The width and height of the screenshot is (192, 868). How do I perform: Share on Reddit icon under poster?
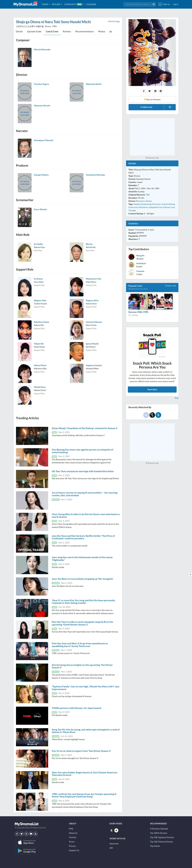pyautogui.click(x=155, y=91)
